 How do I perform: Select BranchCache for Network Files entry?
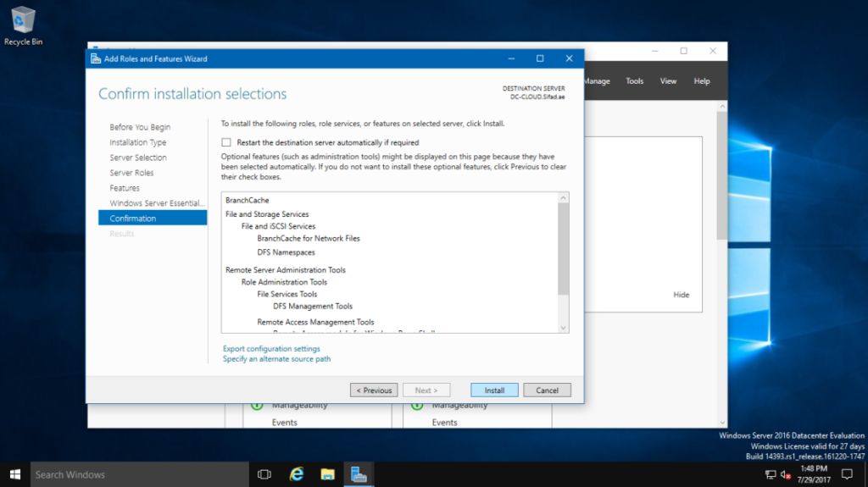point(309,239)
